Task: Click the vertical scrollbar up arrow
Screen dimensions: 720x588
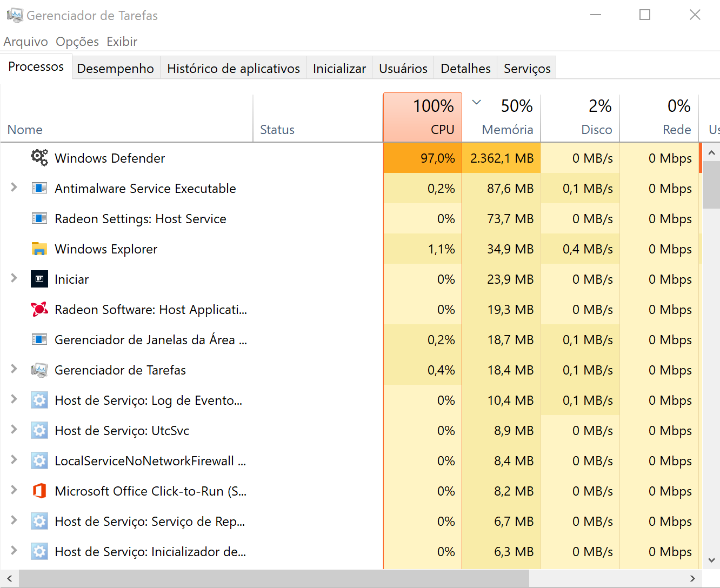Action: pyautogui.click(x=711, y=152)
